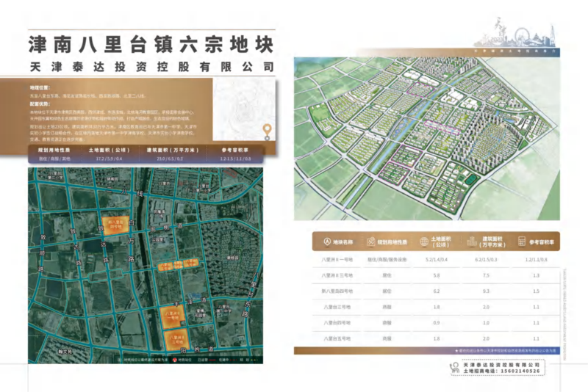Click table cell 新八里岛四号地
588x392 pixels.
click(x=337, y=291)
